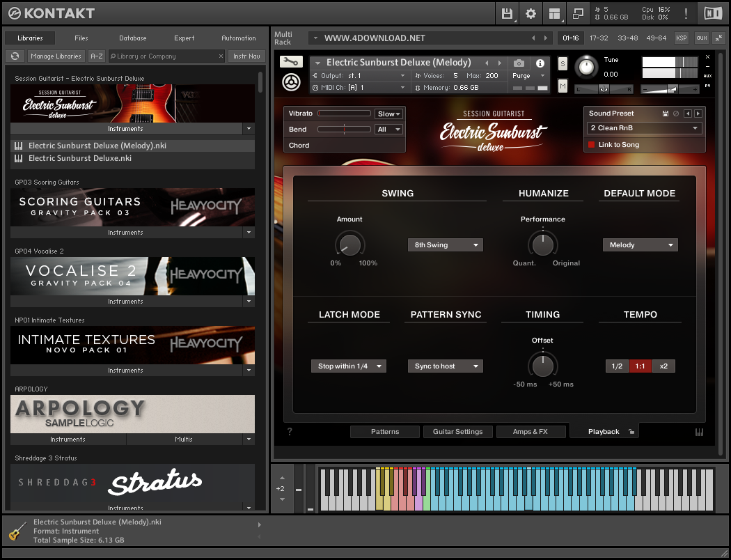This screenshot has width=731, height=560.
Task: Select multi rack page 17-32
Action: tap(599, 38)
